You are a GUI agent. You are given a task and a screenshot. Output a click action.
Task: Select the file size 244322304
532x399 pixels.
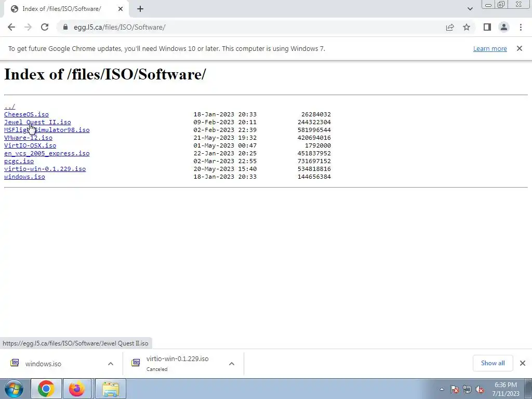(x=314, y=122)
